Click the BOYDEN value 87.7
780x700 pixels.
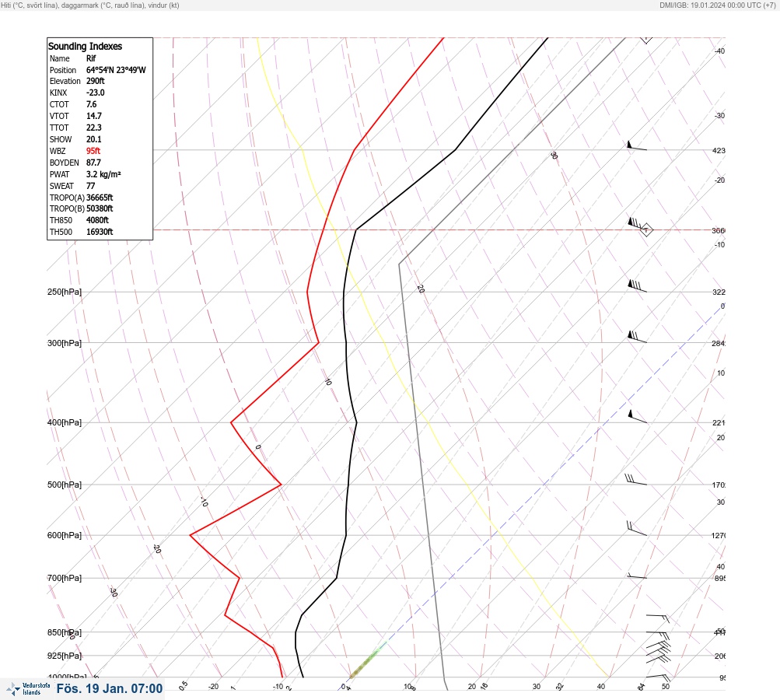pos(93,163)
